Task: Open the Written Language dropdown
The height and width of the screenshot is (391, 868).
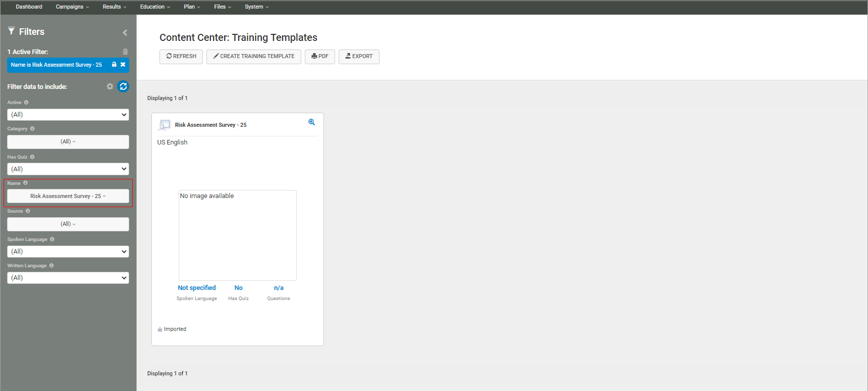Action: 68,278
